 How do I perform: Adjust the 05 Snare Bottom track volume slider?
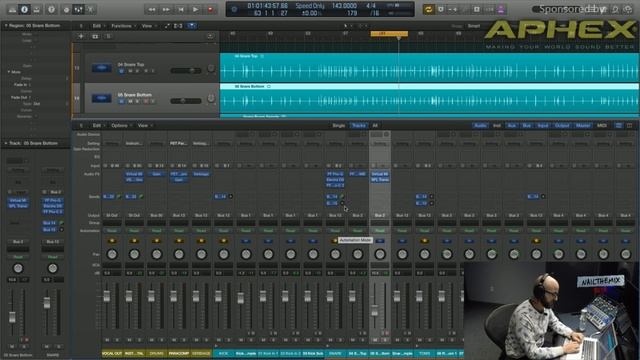pyautogui.click(x=186, y=101)
